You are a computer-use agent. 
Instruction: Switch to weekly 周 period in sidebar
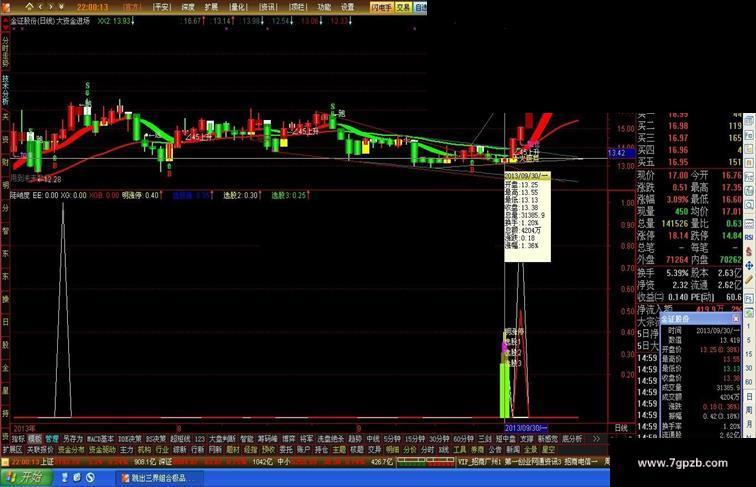tap(749, 410)
